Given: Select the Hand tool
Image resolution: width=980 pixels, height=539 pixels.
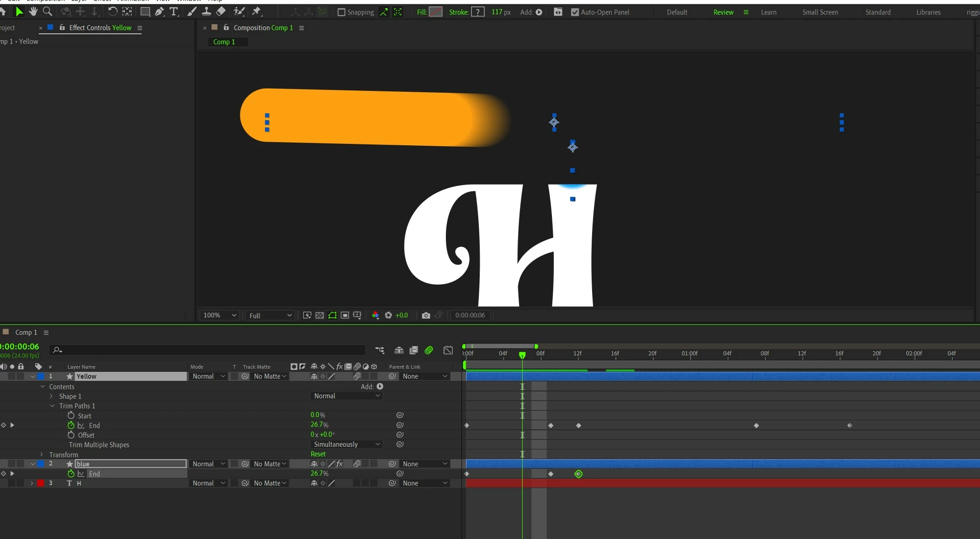Looking at the screenshot, I should (x=33, y=11).
